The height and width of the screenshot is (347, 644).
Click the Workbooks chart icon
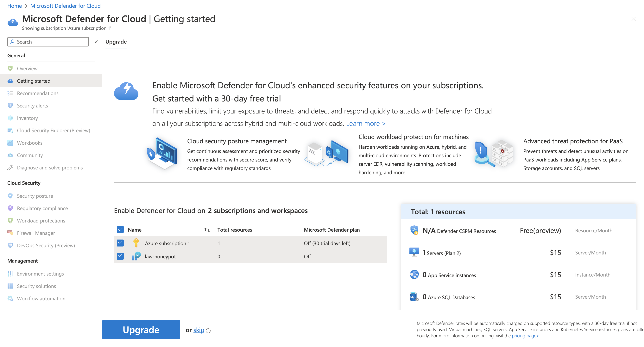[10, 143]
